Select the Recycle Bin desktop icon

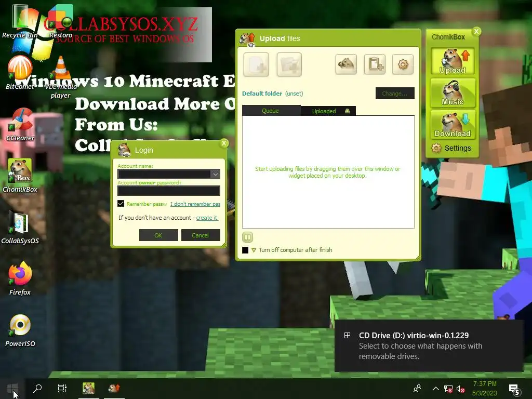point(20,20)
